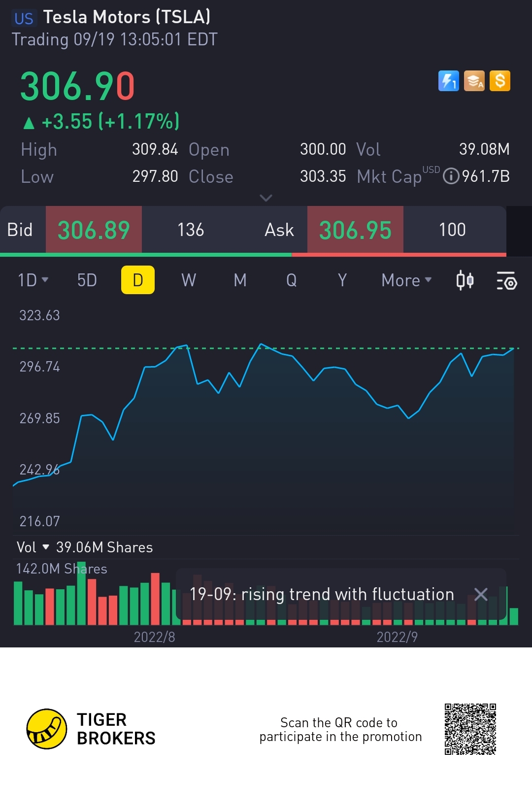The image size is (532, 811).
Task: Select the M monthly chart tab
Action: [x=240, y=280]
